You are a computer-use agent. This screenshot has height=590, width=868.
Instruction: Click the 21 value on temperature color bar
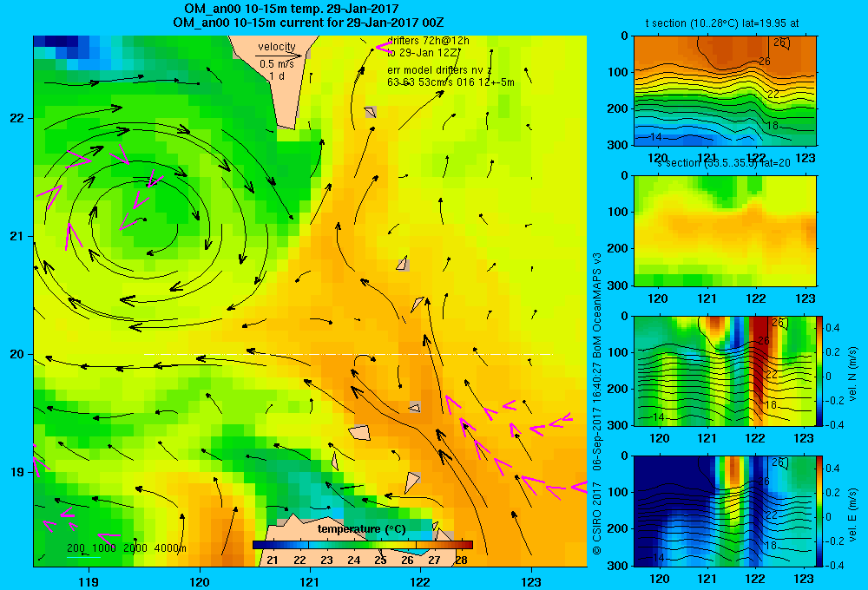tap(273, 560)
